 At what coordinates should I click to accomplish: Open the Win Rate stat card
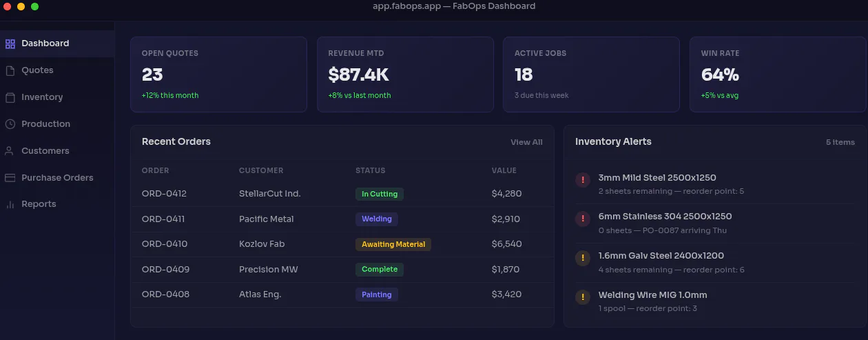[778, 74]
